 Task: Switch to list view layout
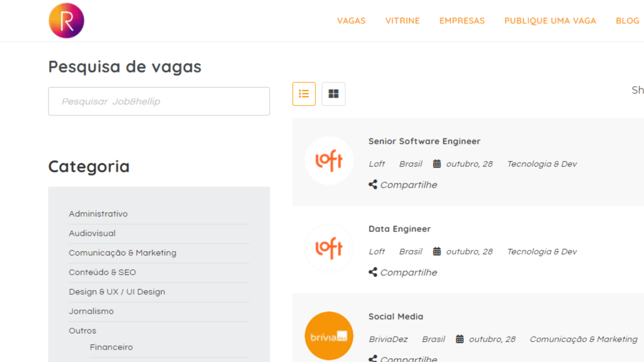[304, 94]
